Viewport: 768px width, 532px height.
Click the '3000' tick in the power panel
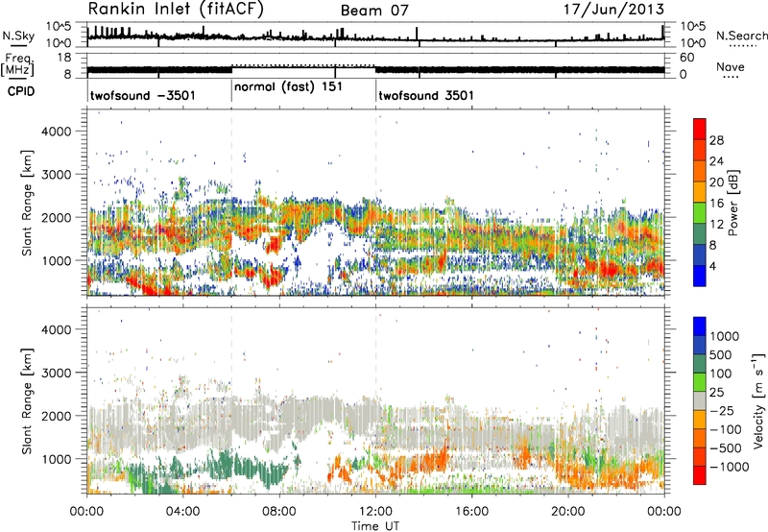coord(56,175)
